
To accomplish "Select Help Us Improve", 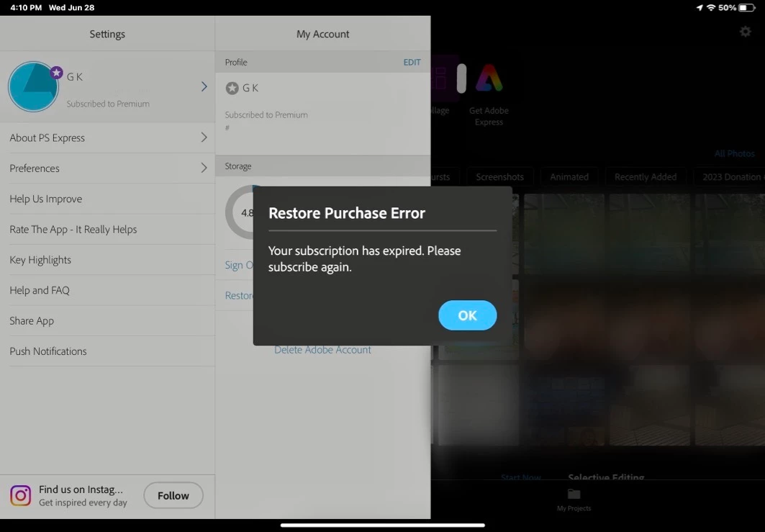I will (x=107, y=199).
